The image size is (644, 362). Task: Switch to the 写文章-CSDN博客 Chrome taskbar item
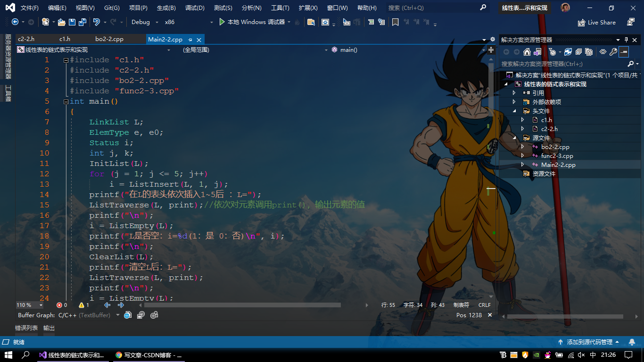click(x=149, y=355)
